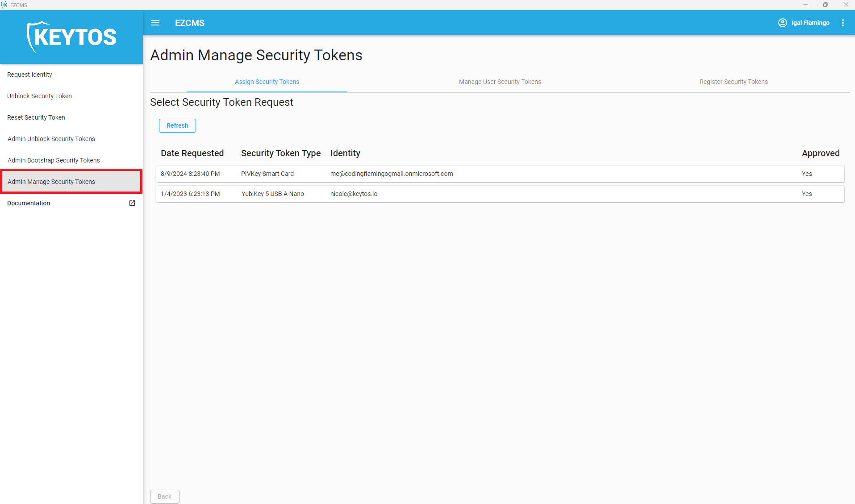Navigate to Admin Unblock Security Tokens
Image resolution: width=855 pixels, height=504 pixels.
51,139
